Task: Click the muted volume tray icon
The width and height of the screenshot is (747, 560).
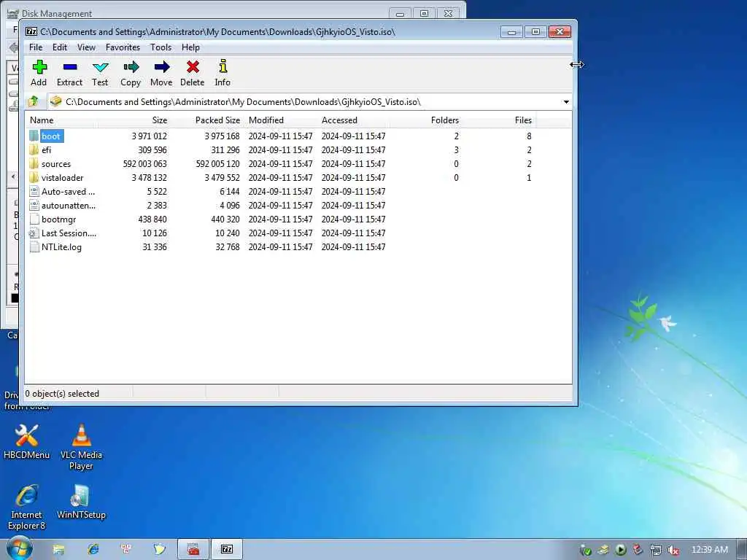Action: tap(673, 550)
